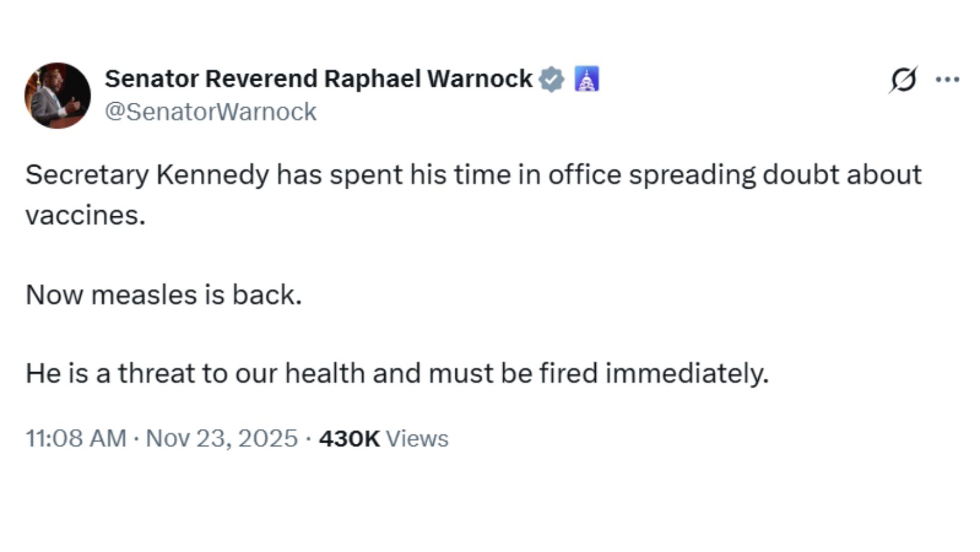The height and width of the screenshot is (552, 980).
Task: Click the gray verified checkmark badge
Action: [551, 79]
